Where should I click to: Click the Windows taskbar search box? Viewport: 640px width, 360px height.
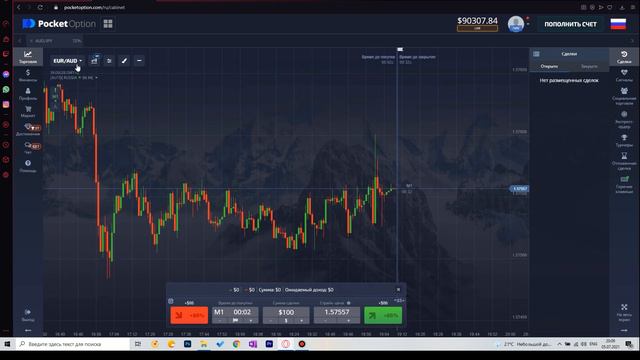(x=73, y=344)
